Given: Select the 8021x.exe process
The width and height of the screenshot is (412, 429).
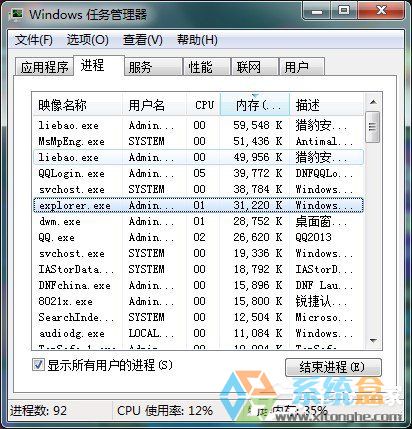Looking at the screenshot, I should 198,301.
